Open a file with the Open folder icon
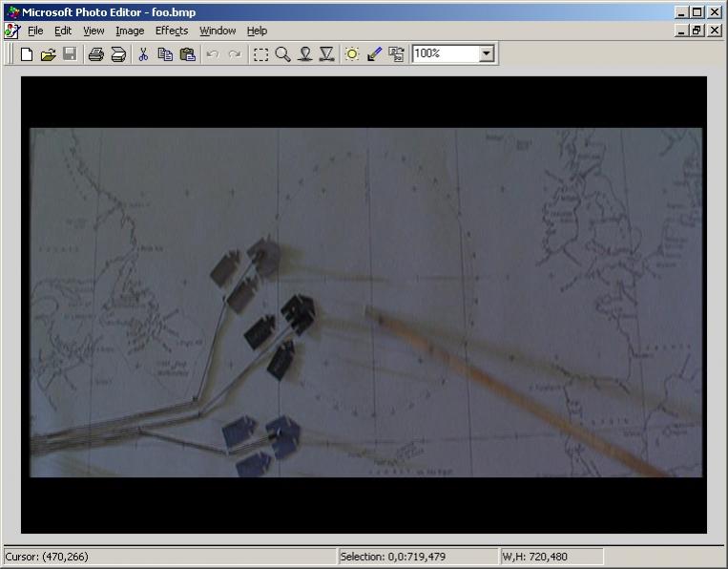728x569 pixels. tap(48, 54)
